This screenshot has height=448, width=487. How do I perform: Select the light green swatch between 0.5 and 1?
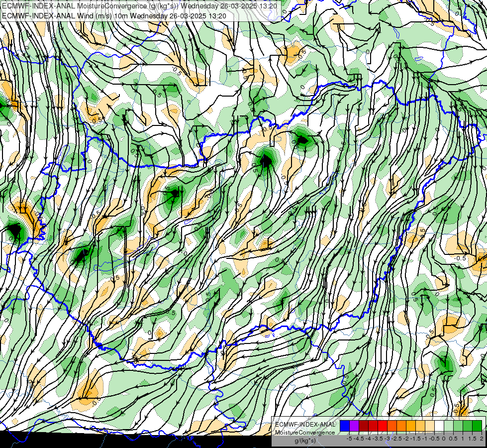pos(458,426)
